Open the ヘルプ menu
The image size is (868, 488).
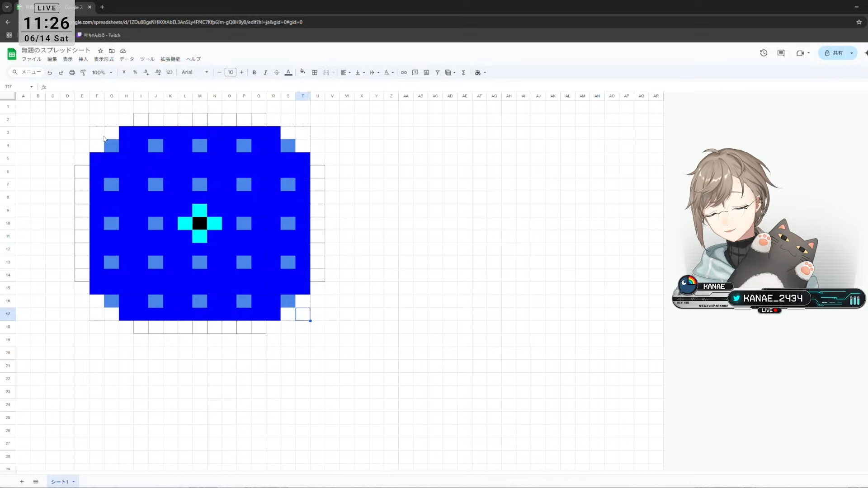click(193, 59)
